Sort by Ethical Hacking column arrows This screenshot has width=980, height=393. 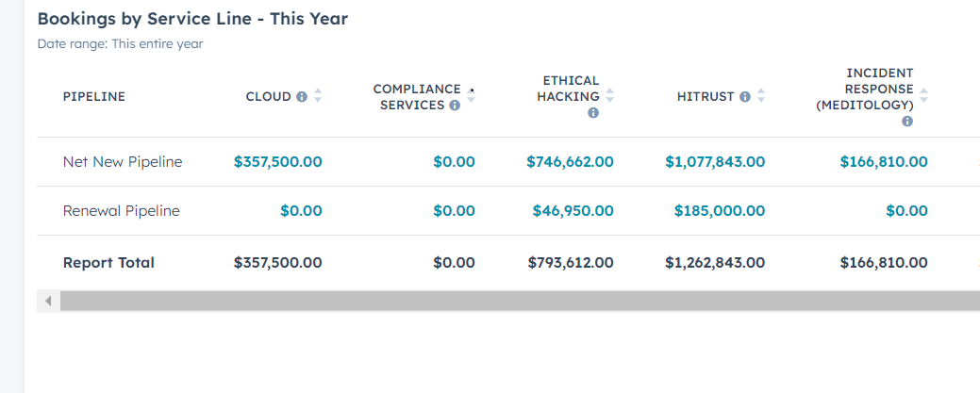[x=610, y=96]
